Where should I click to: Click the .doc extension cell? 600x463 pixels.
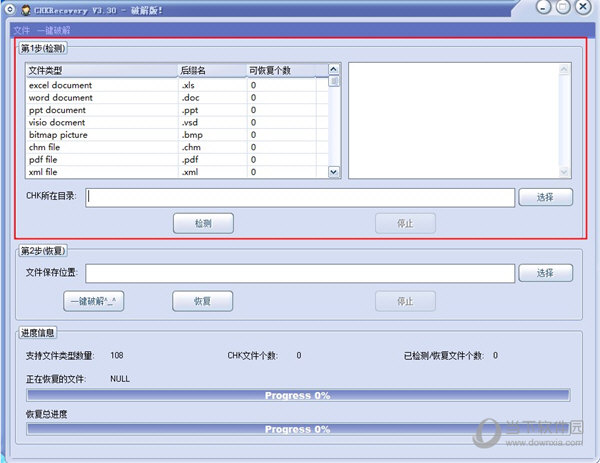(212, 98)
